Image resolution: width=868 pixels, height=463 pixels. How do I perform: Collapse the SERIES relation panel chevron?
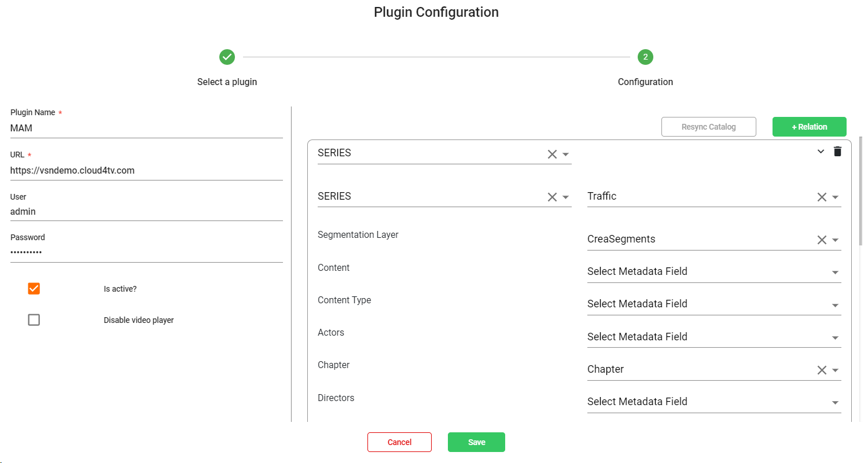click(x=820, y=152)
